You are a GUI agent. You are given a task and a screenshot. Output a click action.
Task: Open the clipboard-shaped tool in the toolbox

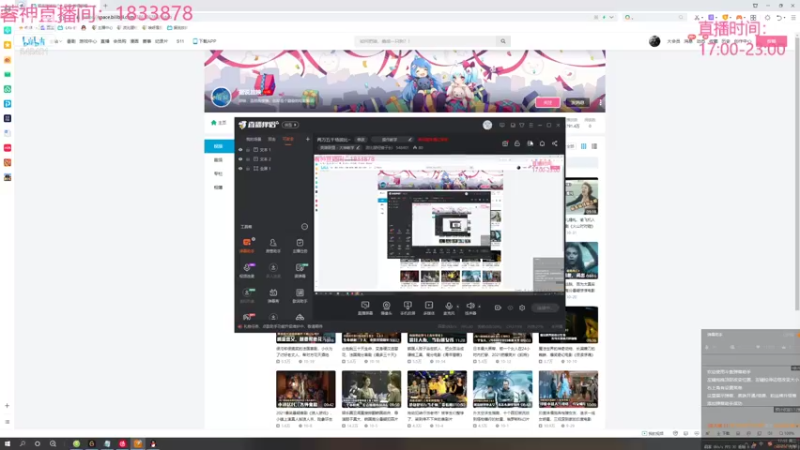click(x=300, y=245)
